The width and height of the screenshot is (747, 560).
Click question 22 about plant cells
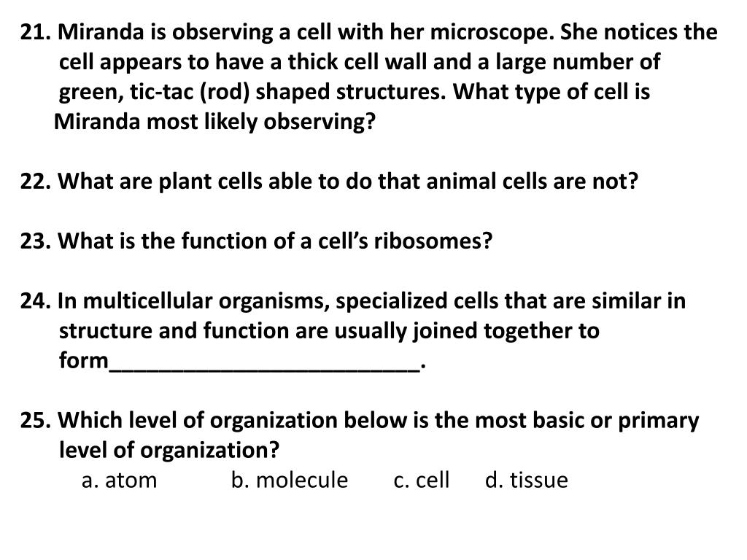tap(329, 182)
